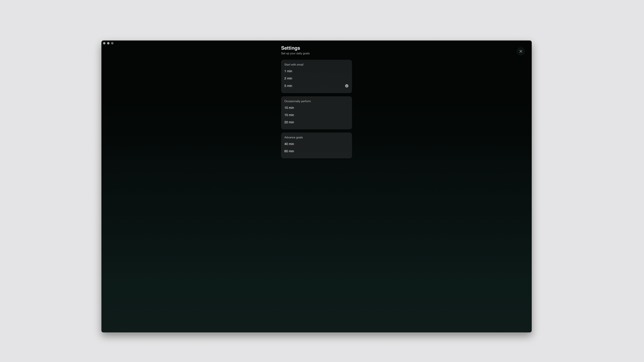
Task: Click the third dimmed window dot
Action: tap(112, 43)
